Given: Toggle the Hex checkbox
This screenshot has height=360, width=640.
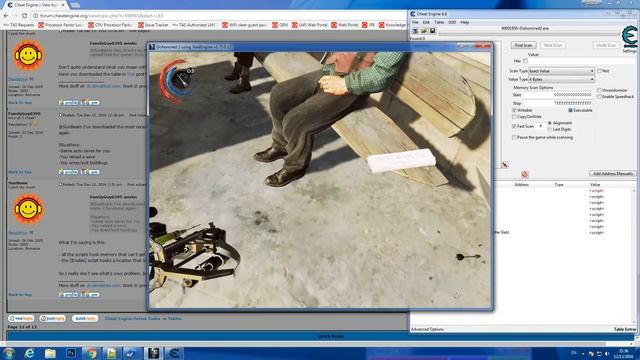Looking at the screenshot, I should [x=525, y=61].
